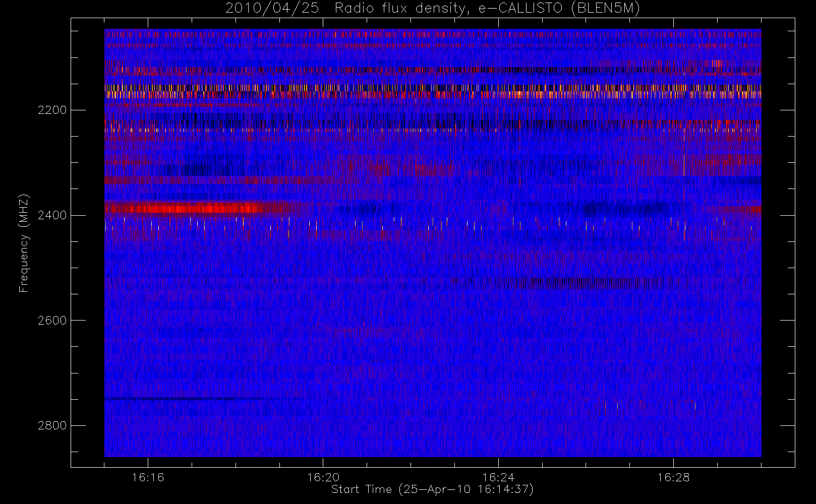
Task: Click the '16:24' time axis label
Action: 498,477
